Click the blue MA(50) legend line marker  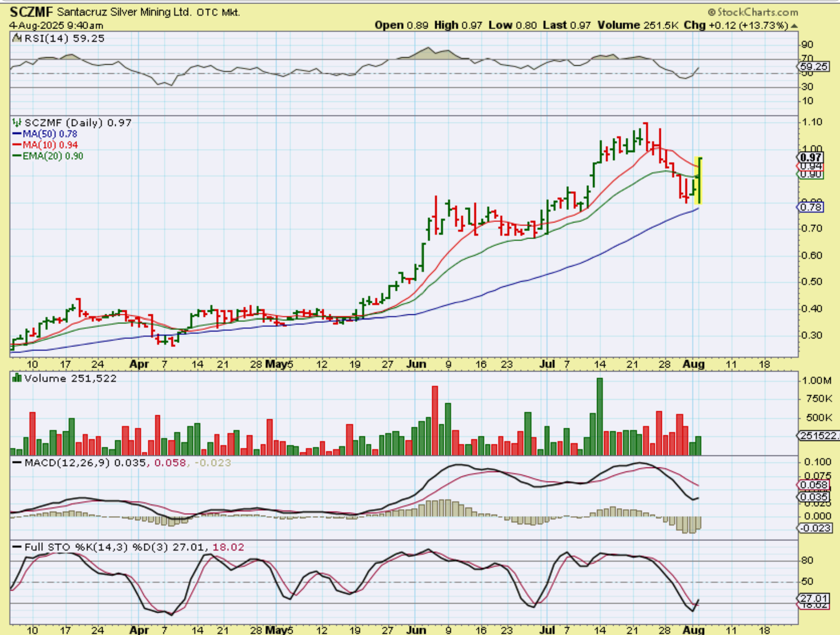pyautogui.click(x=17, y=134)
